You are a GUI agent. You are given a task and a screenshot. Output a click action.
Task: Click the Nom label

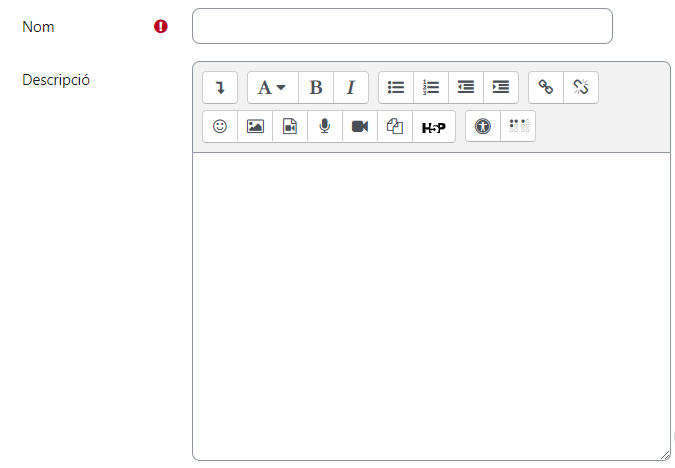(x=38, y=27)
